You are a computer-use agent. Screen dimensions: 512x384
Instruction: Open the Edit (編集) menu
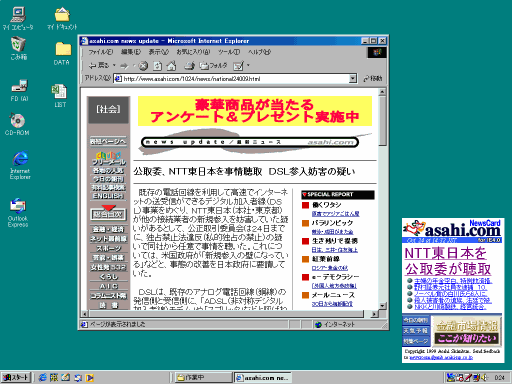click(x=131, y=52)
